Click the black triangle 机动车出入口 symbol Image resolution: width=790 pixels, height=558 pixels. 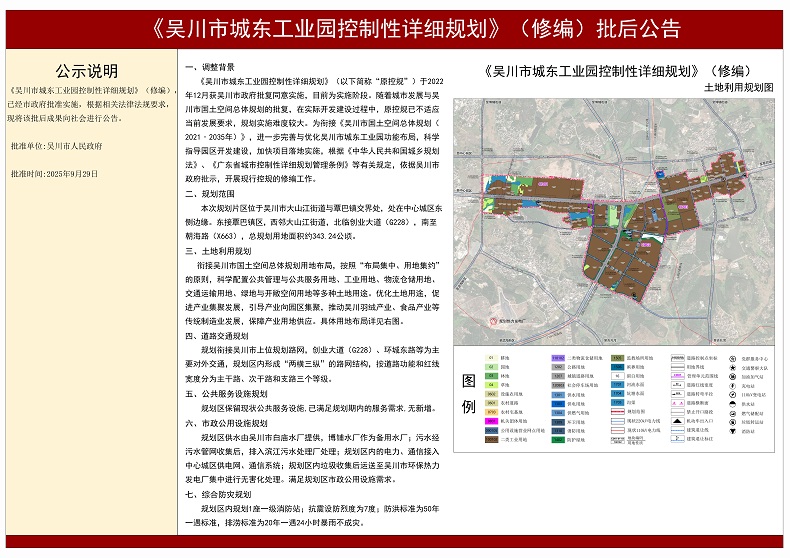coord(677,421)
